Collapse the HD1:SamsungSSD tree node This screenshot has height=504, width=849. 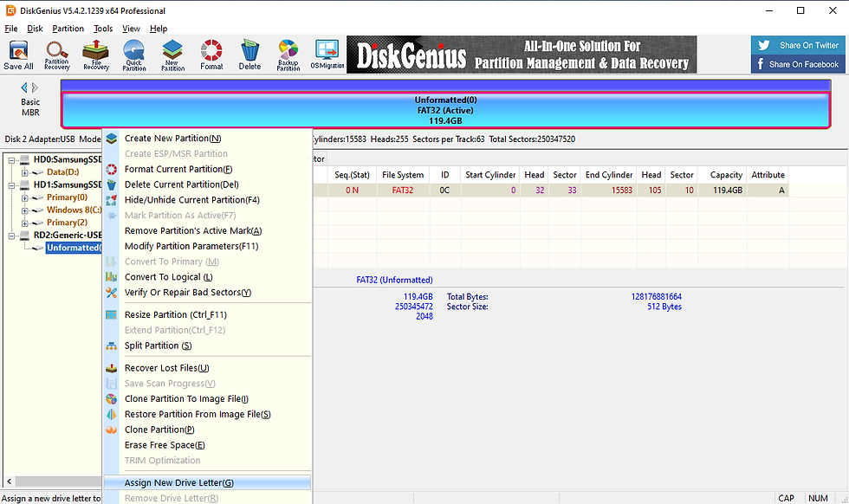pos(11,185)
